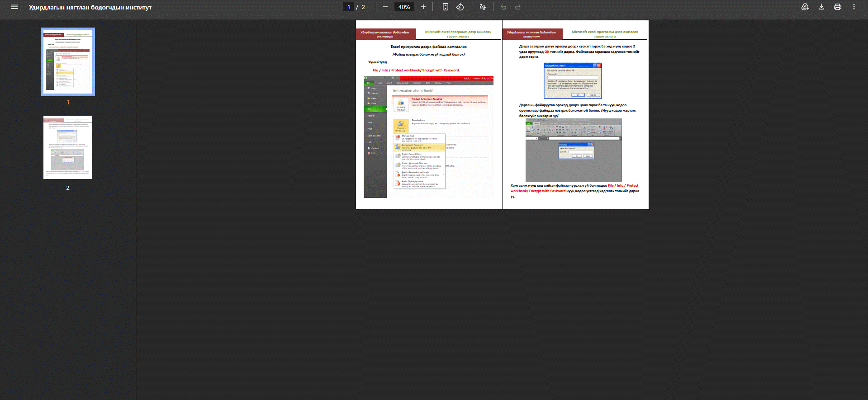
Task: Click the document title in the toolbar
Action: point(90,7)
